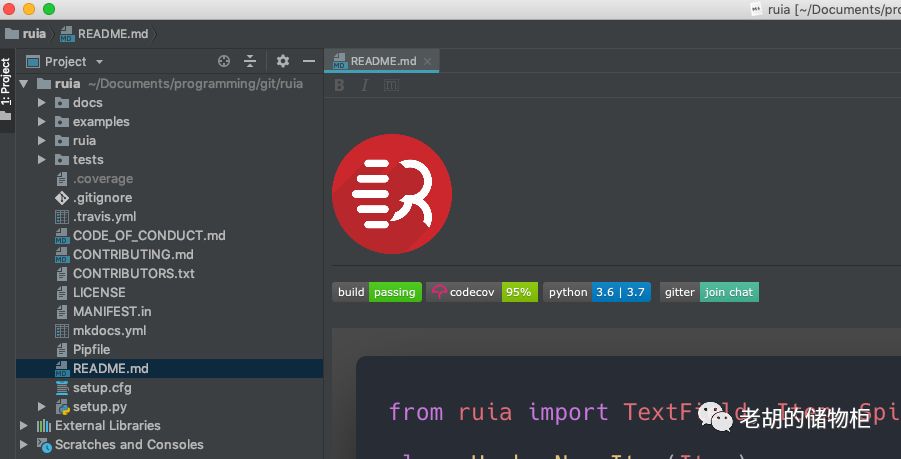Click the docs folder icon

(61, 103)
